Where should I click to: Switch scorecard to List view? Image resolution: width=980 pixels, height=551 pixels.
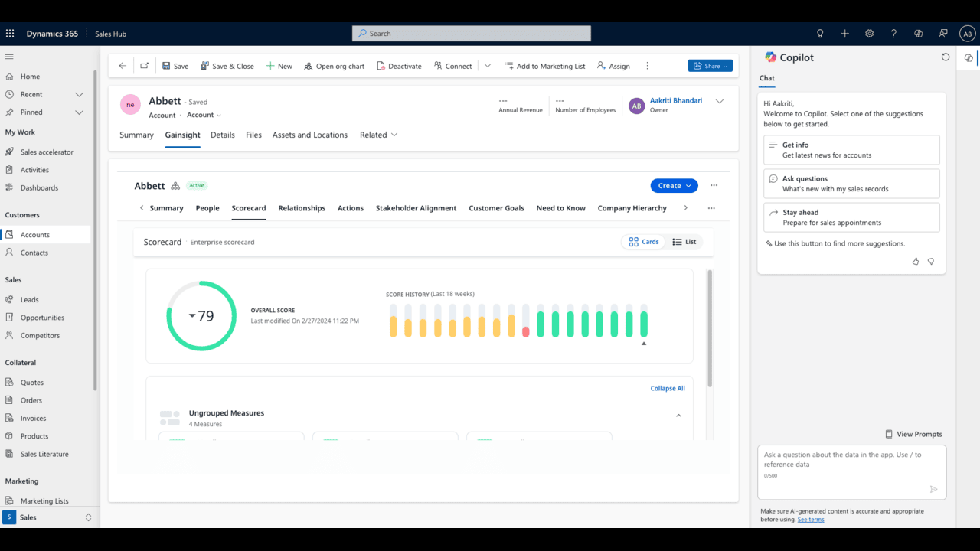684,242
